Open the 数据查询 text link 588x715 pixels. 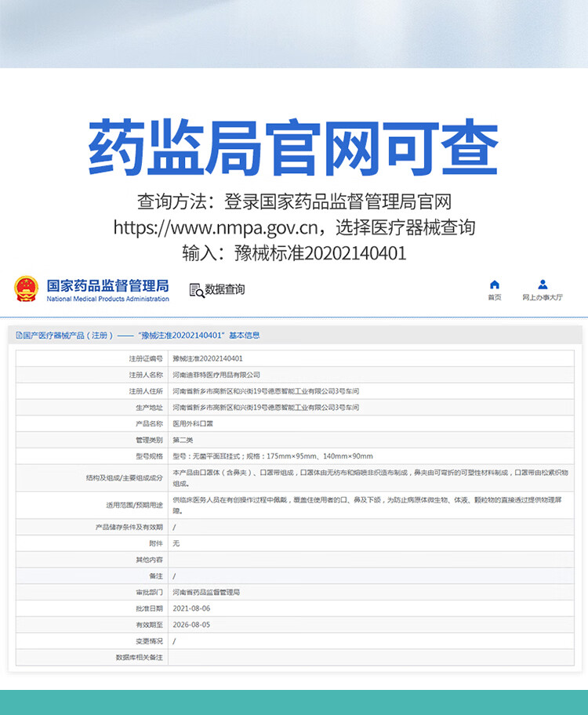tap(225, 289)
